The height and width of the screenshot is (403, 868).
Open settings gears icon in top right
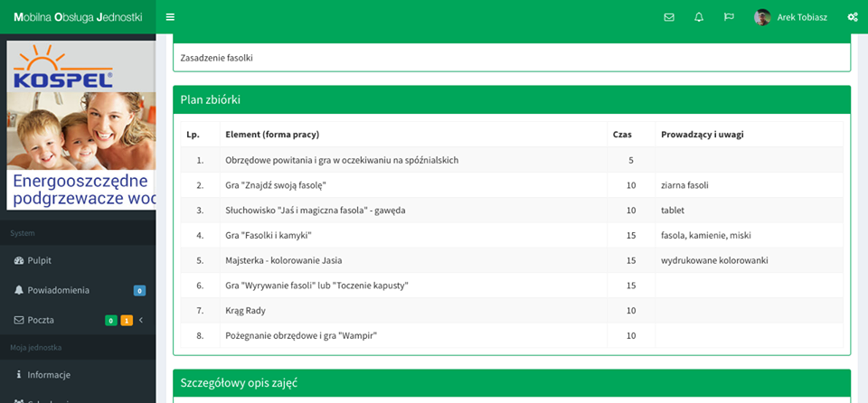pyautogui.click(x=852, y=17)
